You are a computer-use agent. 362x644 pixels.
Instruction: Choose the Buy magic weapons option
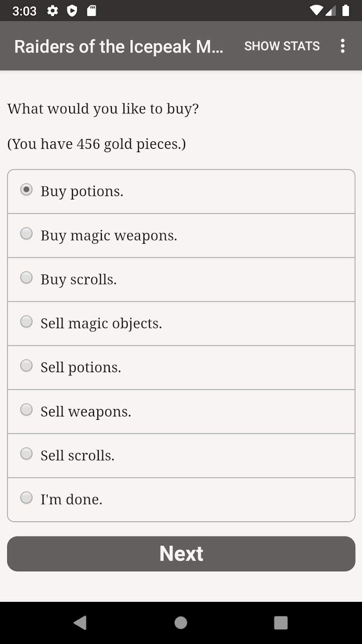[27, 234]
